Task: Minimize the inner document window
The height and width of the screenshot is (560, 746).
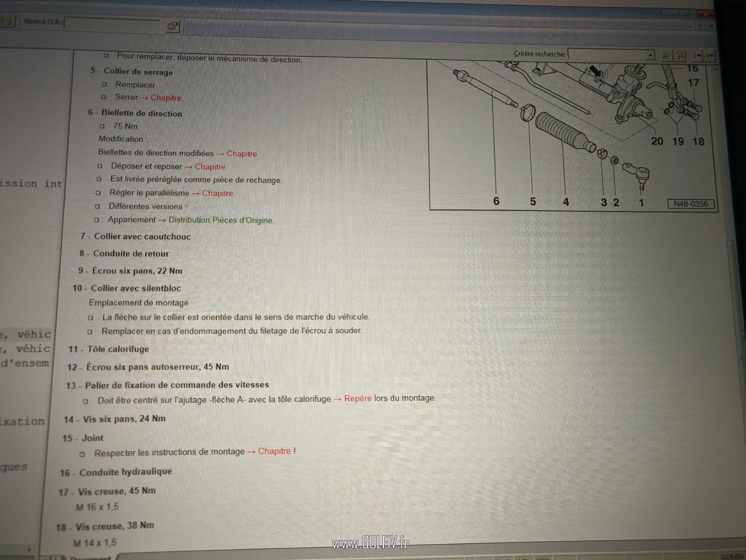Action: point(690,26)
